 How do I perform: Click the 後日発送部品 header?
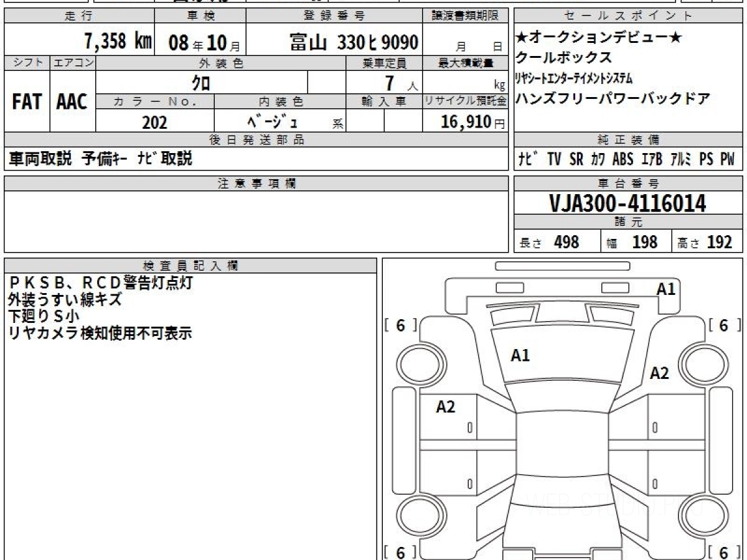[x=256, y=140]
